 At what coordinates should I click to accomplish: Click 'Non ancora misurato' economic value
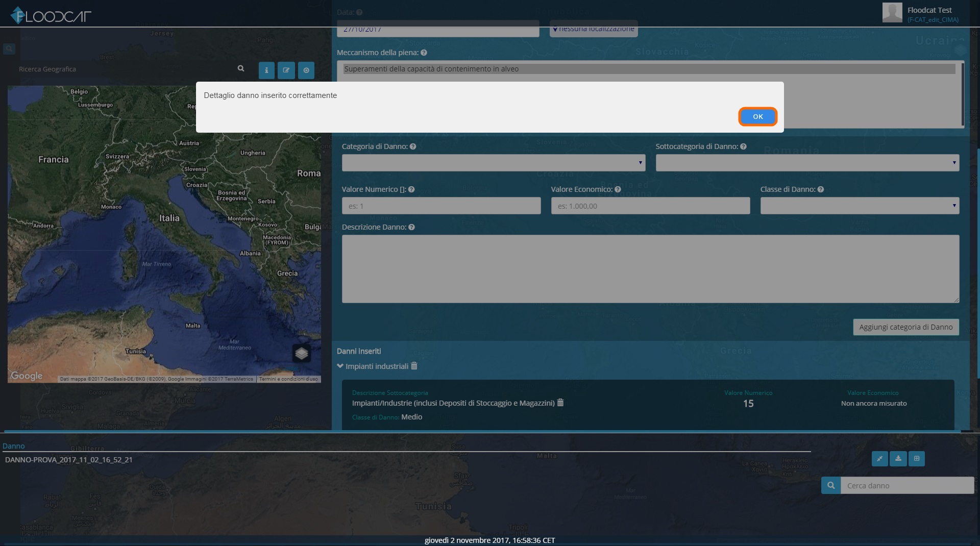(x=874, y=403)
